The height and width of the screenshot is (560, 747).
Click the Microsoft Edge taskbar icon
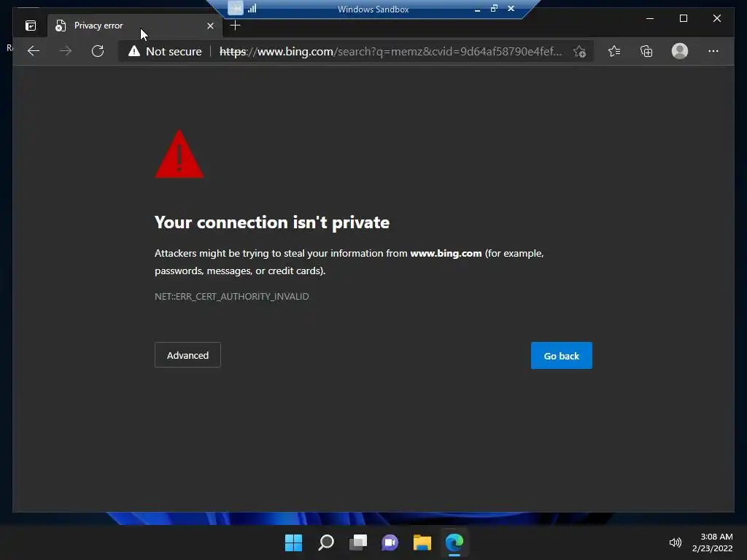point(454,542)
